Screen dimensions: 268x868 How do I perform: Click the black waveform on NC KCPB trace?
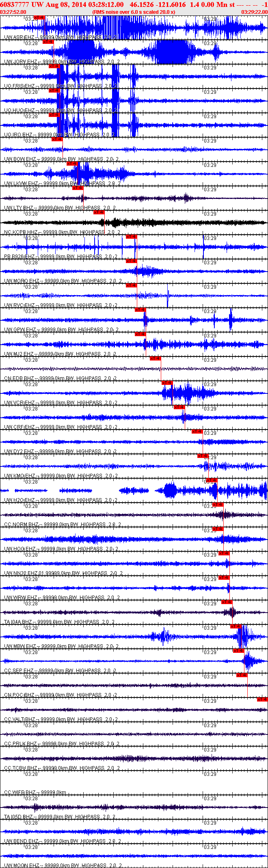[x=134, y=222]
